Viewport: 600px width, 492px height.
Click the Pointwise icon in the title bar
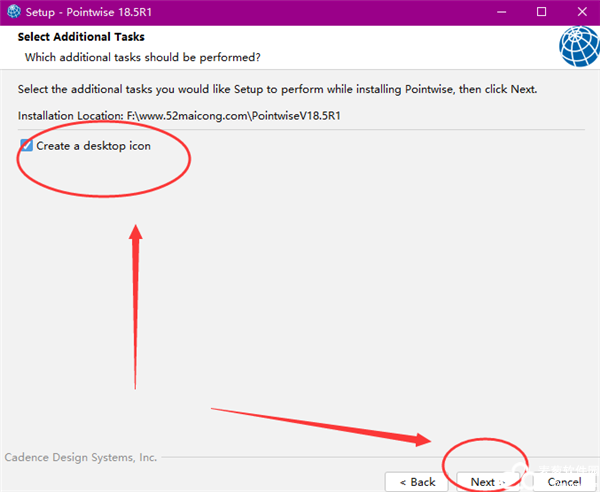point(14,12)
